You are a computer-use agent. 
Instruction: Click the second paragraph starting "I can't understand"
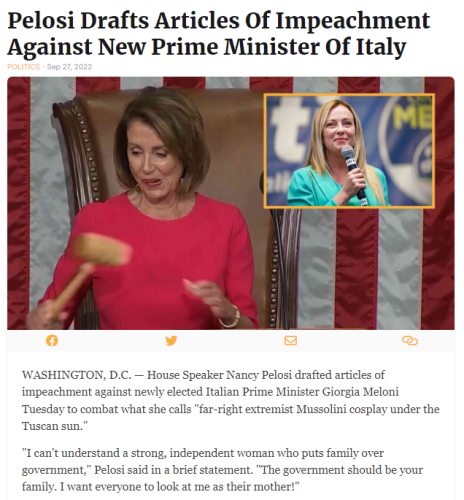[x=222, y=470]
